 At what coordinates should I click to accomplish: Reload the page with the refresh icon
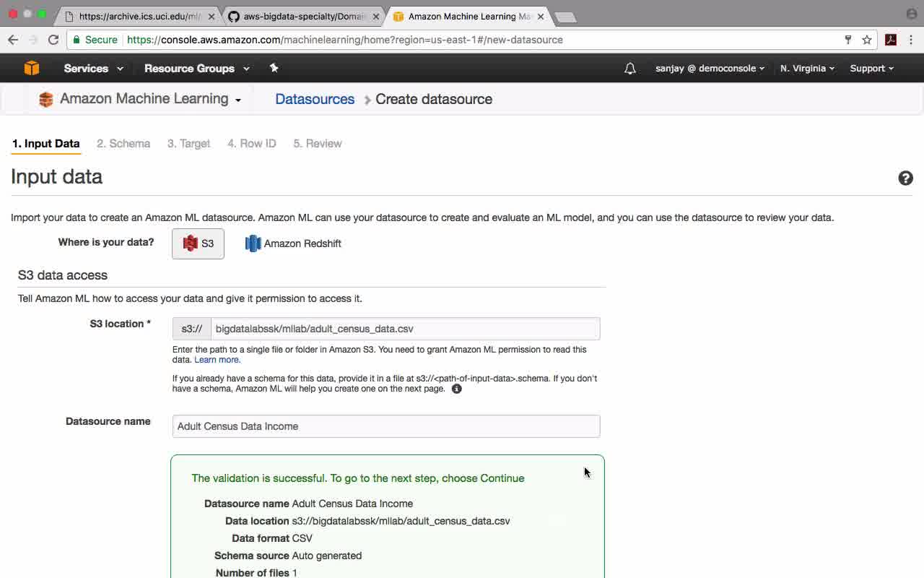click(53, 40)
